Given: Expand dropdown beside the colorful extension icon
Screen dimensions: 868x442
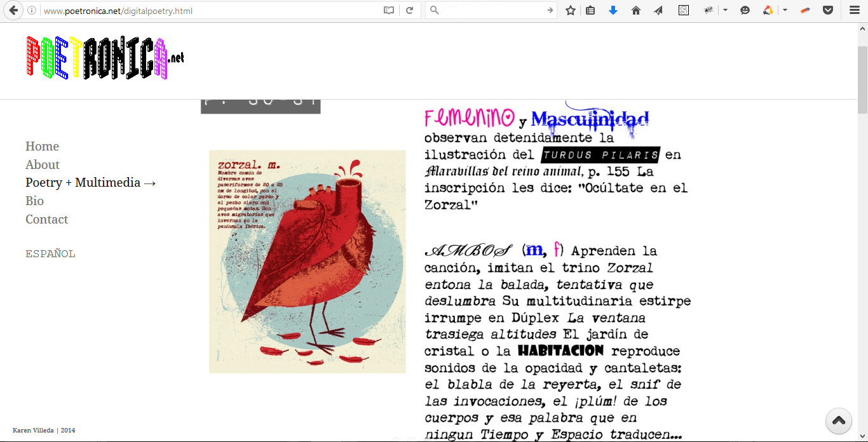Looking at the screenshot, I should (785, 11).
